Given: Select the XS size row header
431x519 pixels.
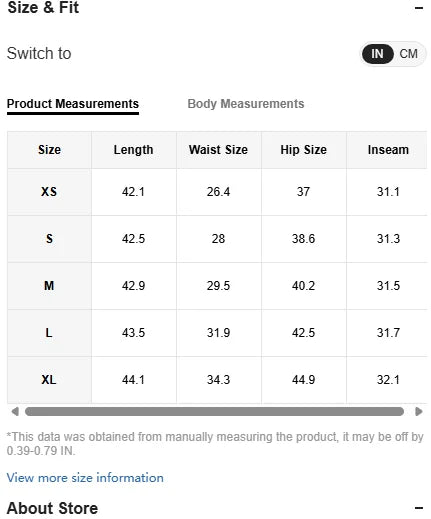Looking at the screenshot, I should pos(49,192).
